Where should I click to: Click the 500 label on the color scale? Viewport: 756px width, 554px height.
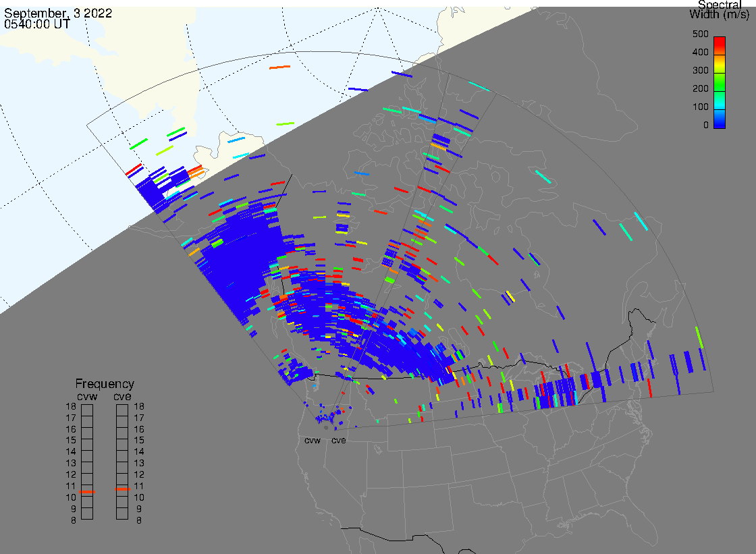[x=700, y=34]
